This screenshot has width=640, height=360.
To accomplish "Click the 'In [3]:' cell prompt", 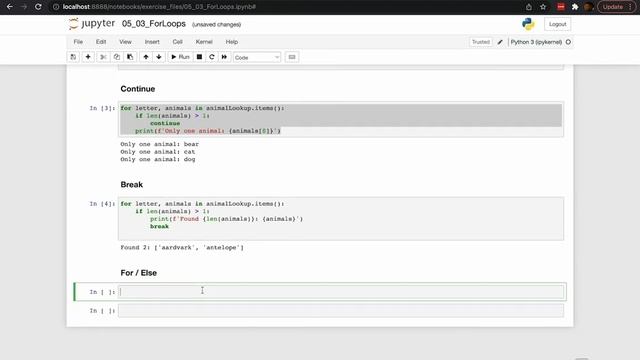I will click(x=102, y=108).
